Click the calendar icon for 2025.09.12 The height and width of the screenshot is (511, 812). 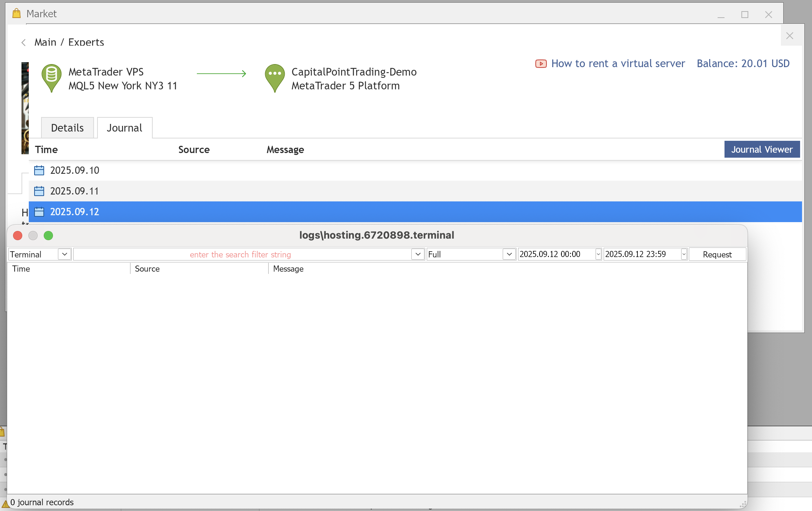point(39,212)
